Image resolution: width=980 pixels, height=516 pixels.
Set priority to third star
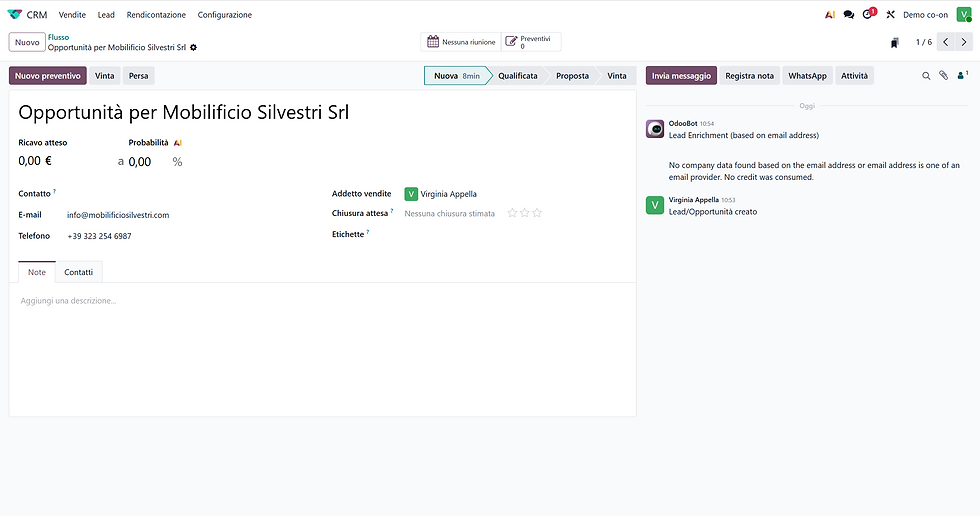click(537, 213)
